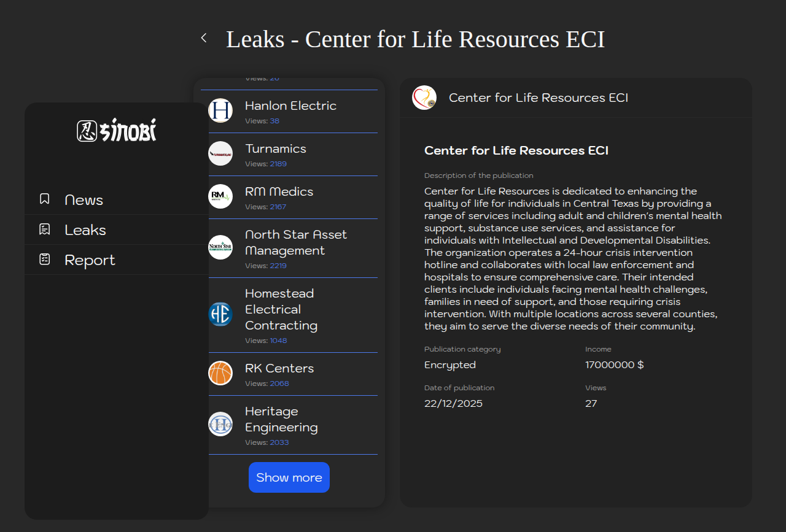786x532 pixels.
Task: Open the Leaks menu item
Action: pos(85,230)
